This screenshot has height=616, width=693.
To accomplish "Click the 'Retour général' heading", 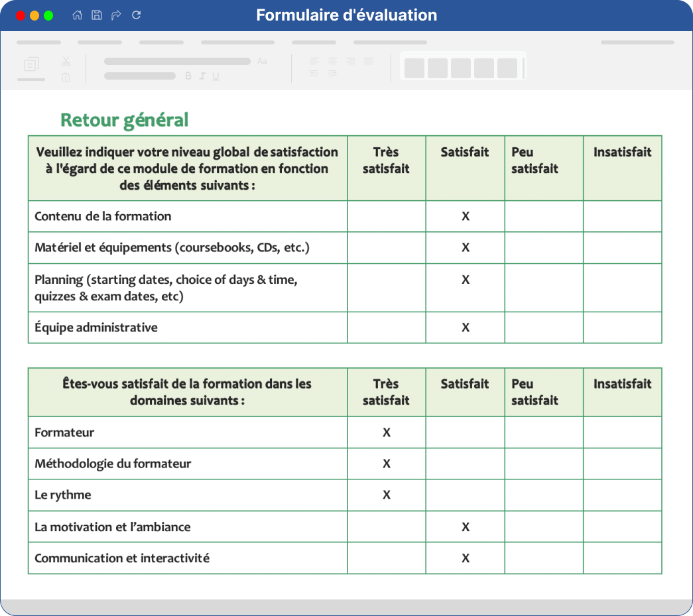I will (x=124, y=120).
